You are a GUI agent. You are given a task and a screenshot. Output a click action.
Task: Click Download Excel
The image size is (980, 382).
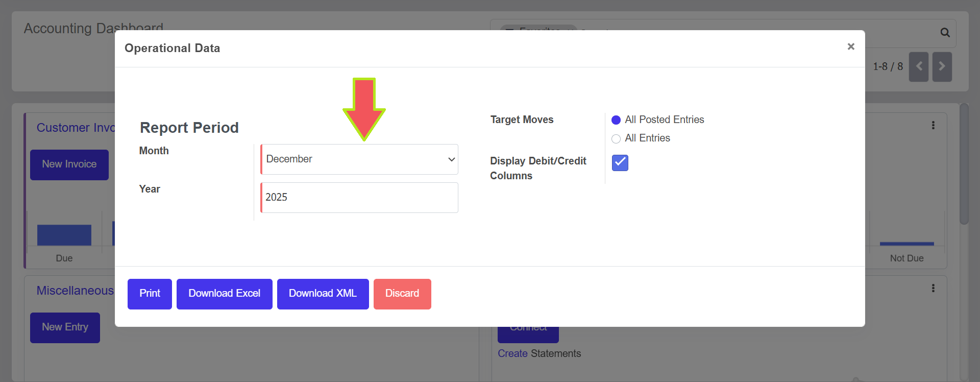(x=224, y=294)
